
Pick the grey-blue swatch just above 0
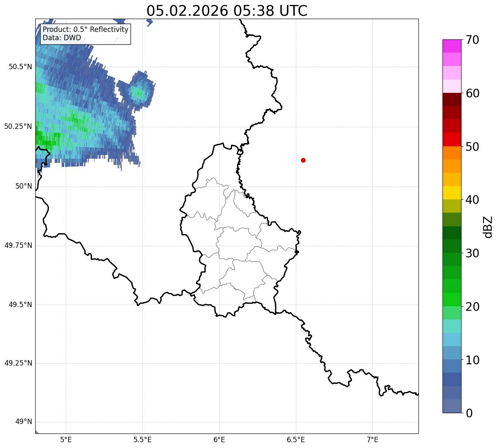point(452,406)
